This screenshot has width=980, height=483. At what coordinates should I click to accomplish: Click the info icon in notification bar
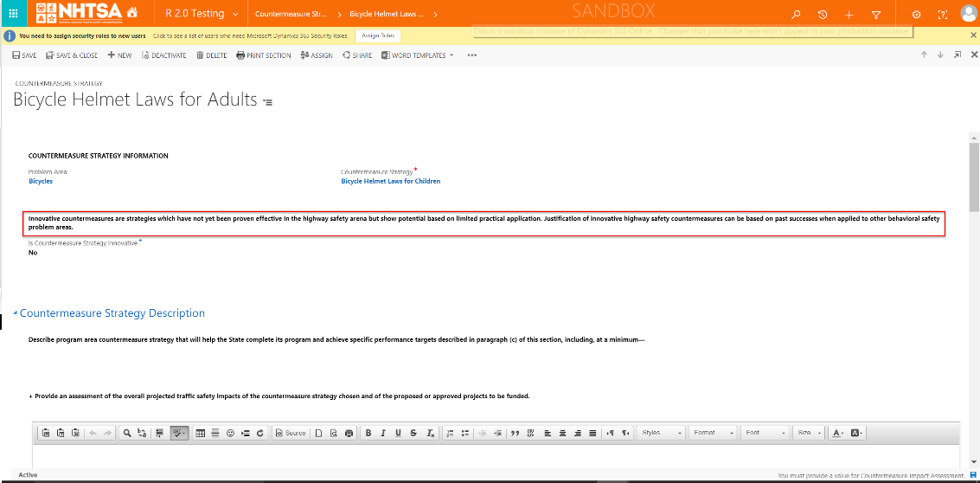pos(10,35)
